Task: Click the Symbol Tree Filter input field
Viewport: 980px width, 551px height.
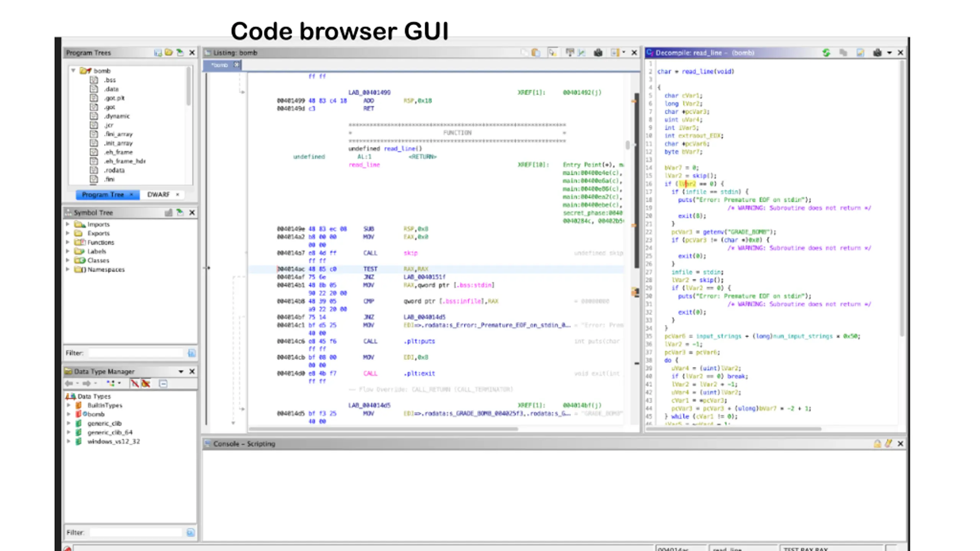Action: pyautogui.click(x=136, y=353)
